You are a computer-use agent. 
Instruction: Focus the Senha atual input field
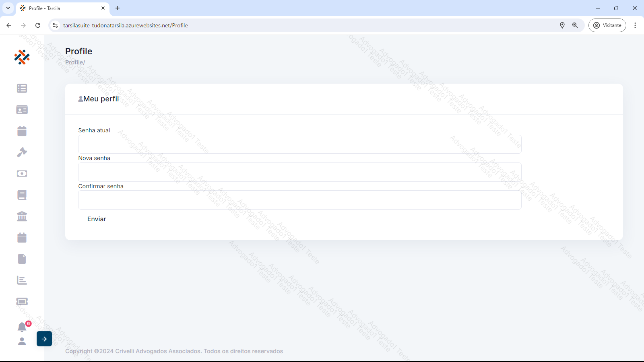pos(299,144)
